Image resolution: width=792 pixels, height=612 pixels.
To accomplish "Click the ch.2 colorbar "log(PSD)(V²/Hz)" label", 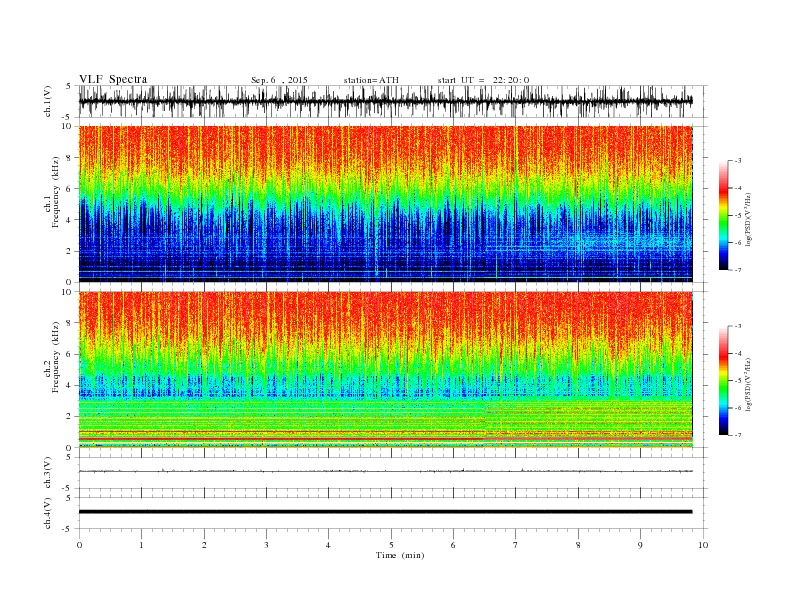I will click(748, 384).
